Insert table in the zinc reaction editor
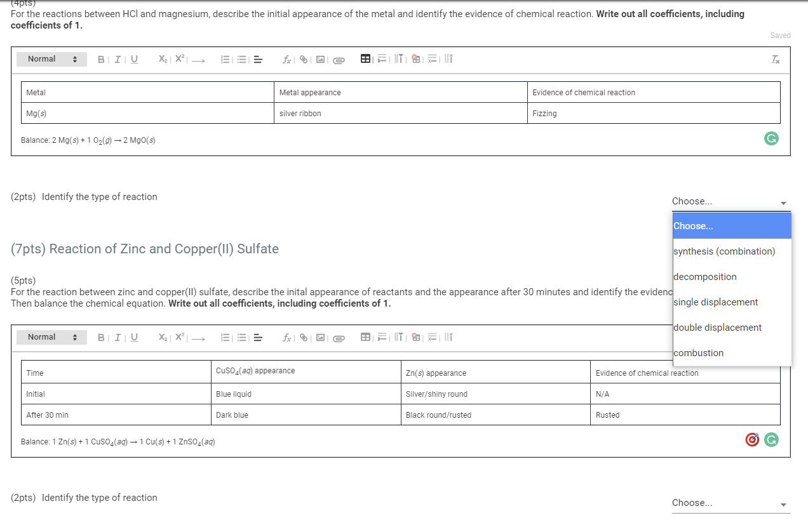Viewport: 808px width, 532px height. pyautogui.click(x=366, y=337)
